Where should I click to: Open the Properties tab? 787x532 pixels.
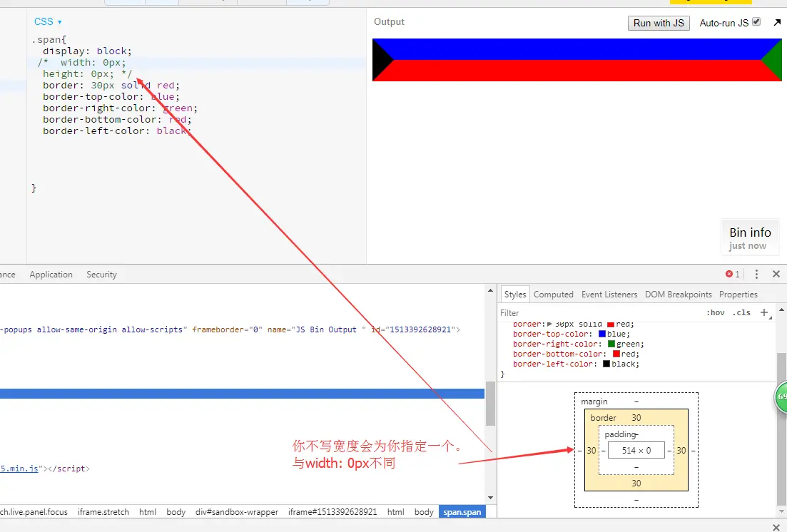pyautogui.click(x=738, y=295)
